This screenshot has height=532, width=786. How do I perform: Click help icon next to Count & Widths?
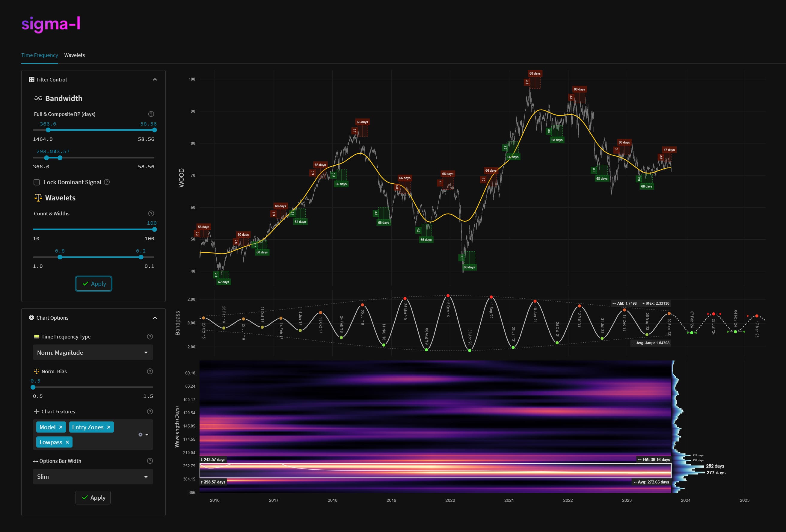pyautogui.click(x=151, y=213)
